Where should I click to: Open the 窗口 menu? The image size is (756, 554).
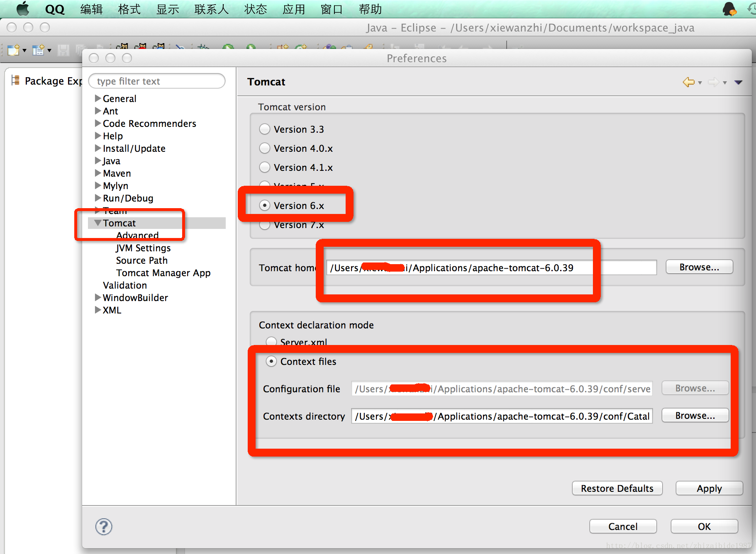(332, 9)
